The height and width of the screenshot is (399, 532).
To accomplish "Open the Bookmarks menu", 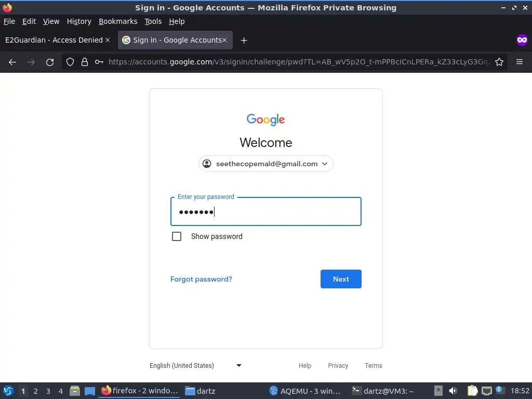I will click(x=118, y=21).
